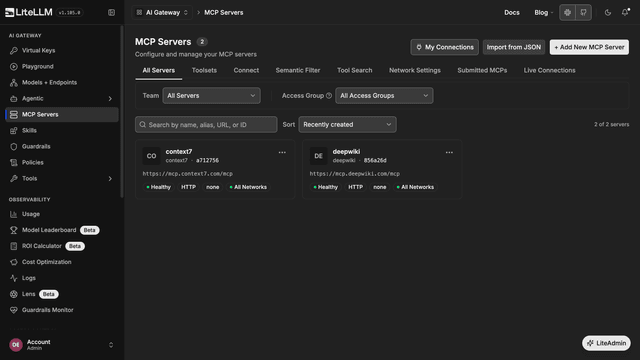Screen dimensions: 640x360
Task: Open the All Access Groups dropdown
Action: point(384,96)
